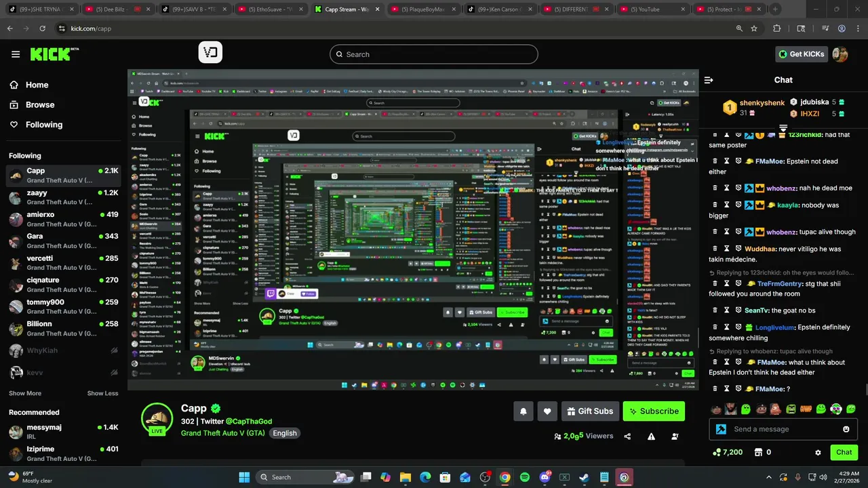Viewport: 868px width, 488px height.
Task: Click the Search field on Kick
Action: 434,54
